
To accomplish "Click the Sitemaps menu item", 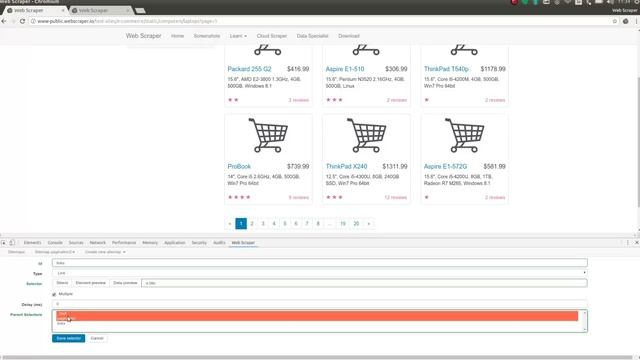I will tap(16, 252).
